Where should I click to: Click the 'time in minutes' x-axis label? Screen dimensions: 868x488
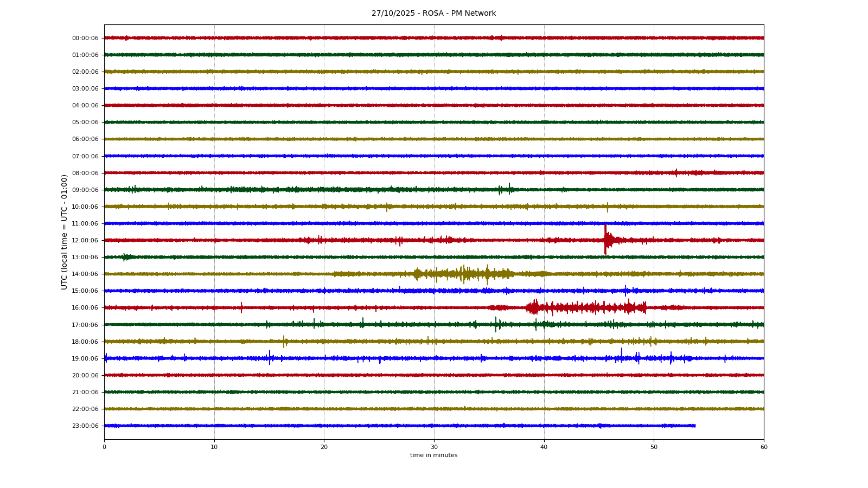tap(433, 455)
